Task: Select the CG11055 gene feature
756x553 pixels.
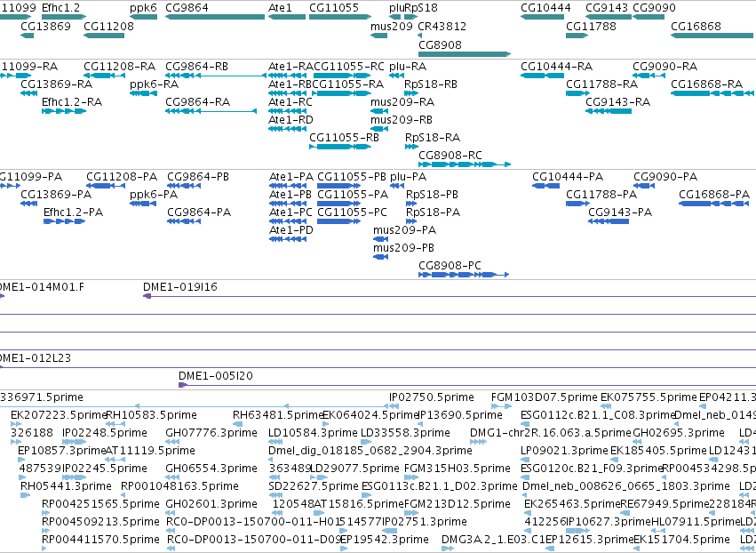Action: pos(340,17)
